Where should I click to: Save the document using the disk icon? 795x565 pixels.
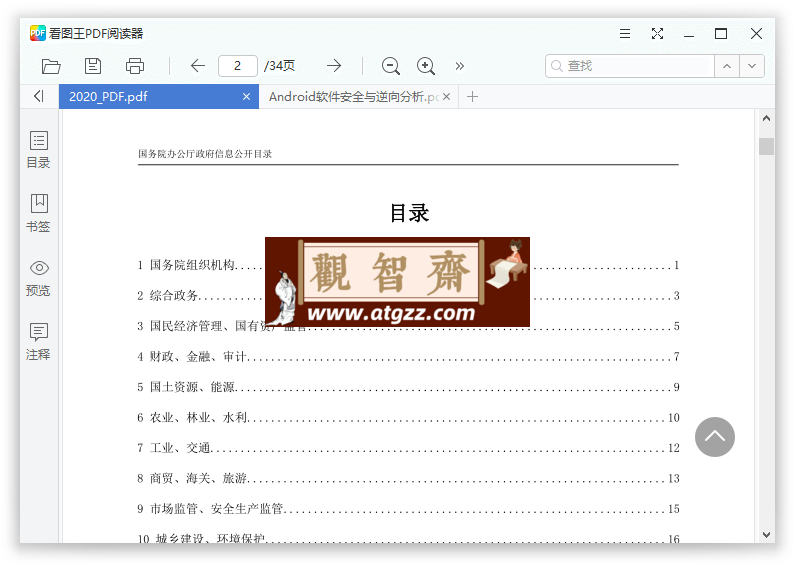(x=93, y=66)
